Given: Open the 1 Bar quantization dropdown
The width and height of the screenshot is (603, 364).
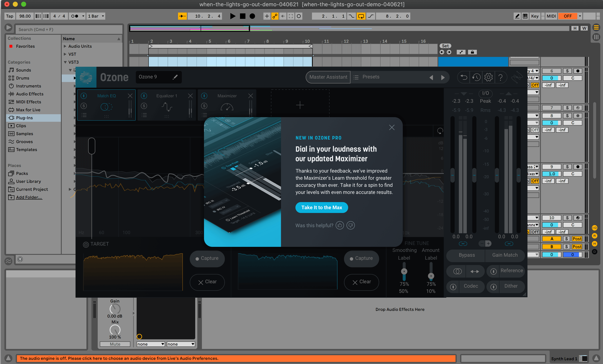Looking at the screenshot, I should point(96,16).
